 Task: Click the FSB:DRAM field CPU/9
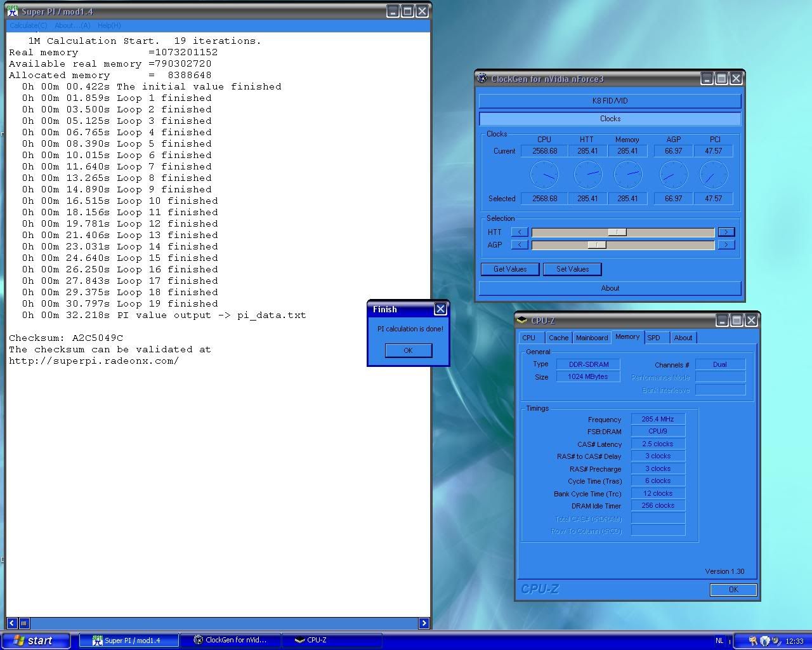pos(658,432)
